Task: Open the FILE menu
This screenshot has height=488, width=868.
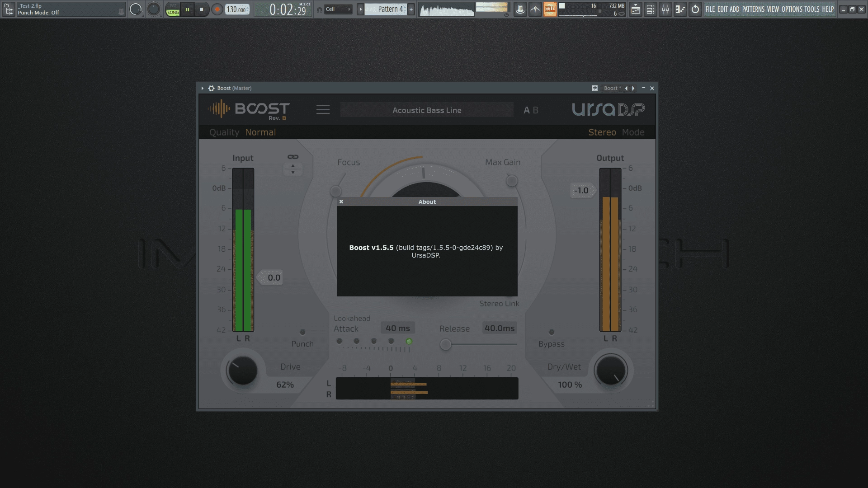Action: coord(710,9)
